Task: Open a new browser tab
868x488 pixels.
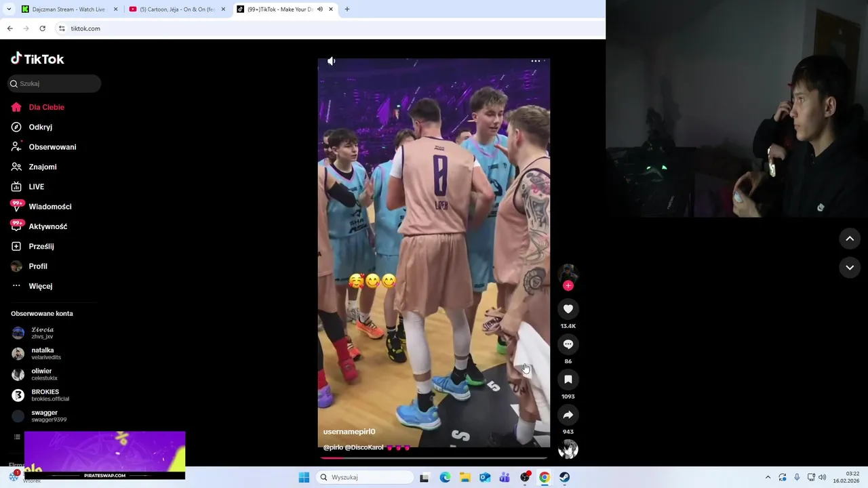Action: (347, 9)
